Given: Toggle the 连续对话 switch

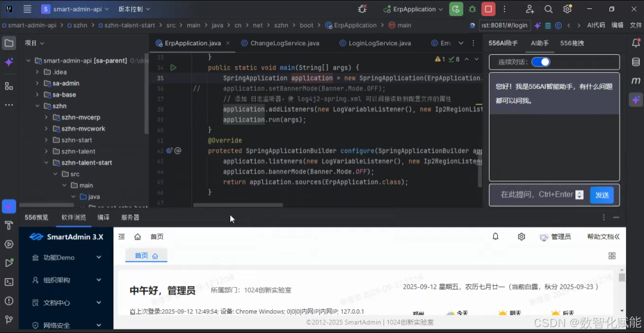Looking at the screenshot, I should point(540,62).
